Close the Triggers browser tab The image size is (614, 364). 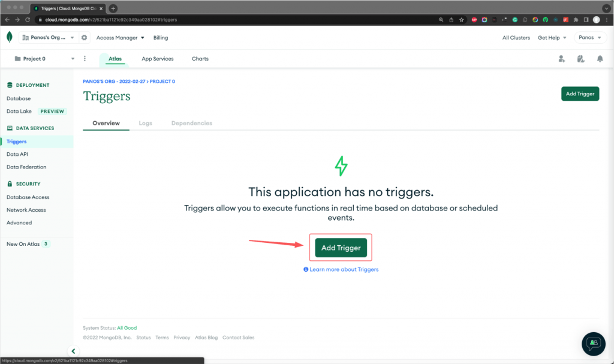point(101,8)
